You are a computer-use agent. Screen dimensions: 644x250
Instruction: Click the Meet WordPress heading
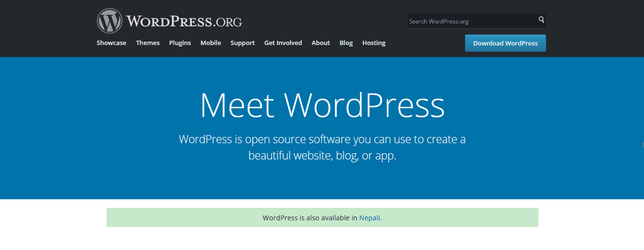tap(322, 105)
